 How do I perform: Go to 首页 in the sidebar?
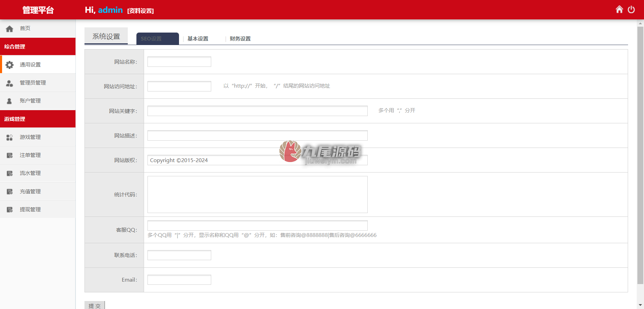38,28
